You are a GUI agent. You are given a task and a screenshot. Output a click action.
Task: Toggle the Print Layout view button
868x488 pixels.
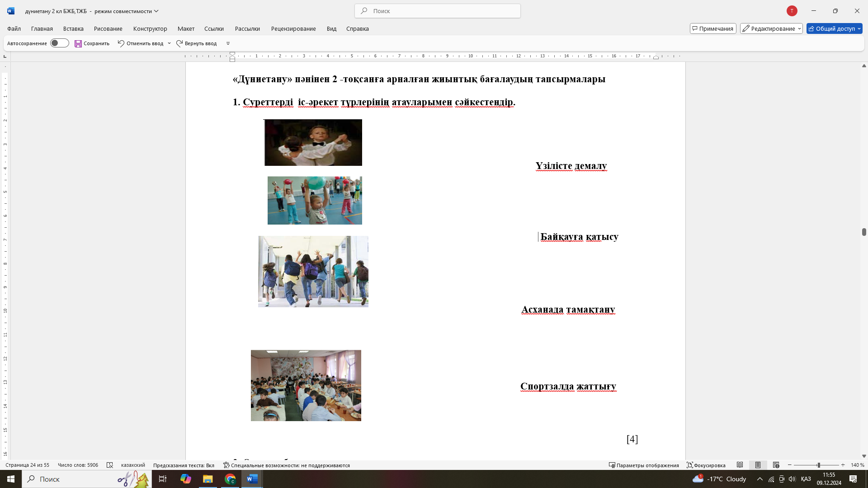758,465
